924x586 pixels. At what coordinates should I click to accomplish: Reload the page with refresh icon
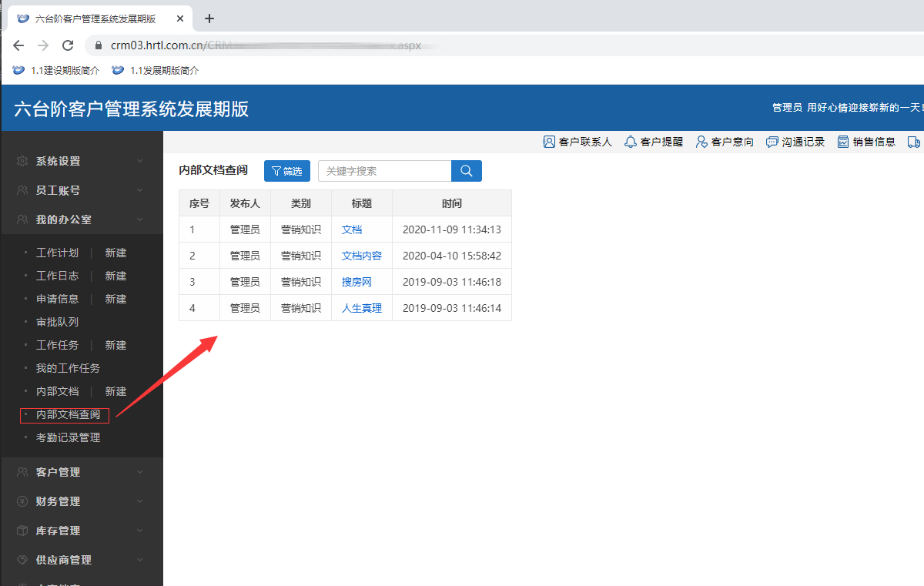tap(68, 45)
